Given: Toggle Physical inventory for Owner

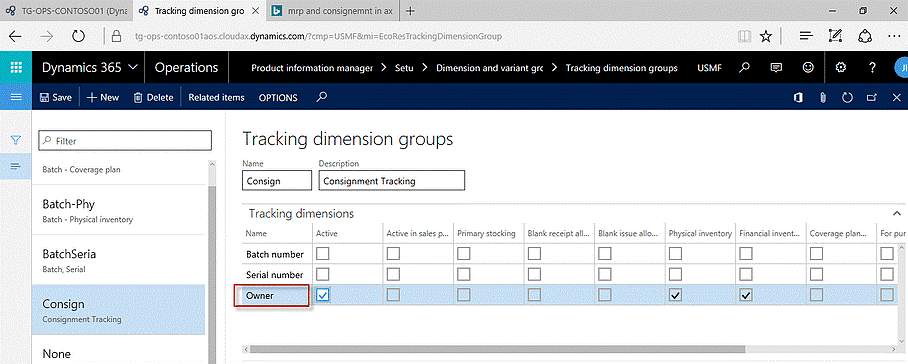Looking at the screenshot, I should pyautogui.click(x=675, y=295).
